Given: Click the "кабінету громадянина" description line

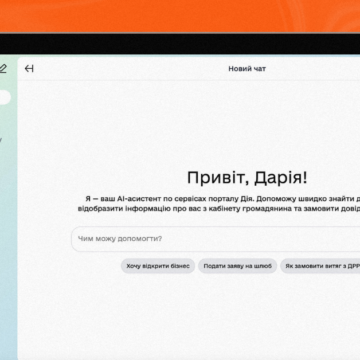Looking at the screenshot, I should [219, 209].
